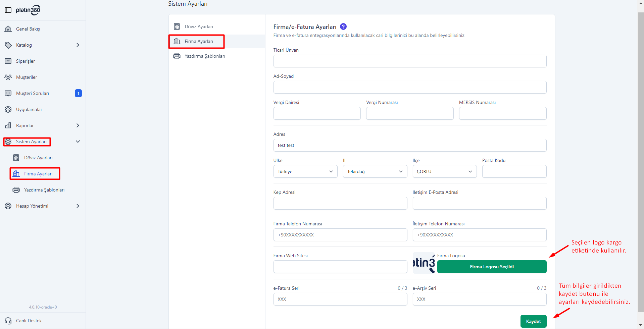This screenshot has height=329, width=644.
Task: Click the page vertical scrollbar
Action: click(641, 162)
